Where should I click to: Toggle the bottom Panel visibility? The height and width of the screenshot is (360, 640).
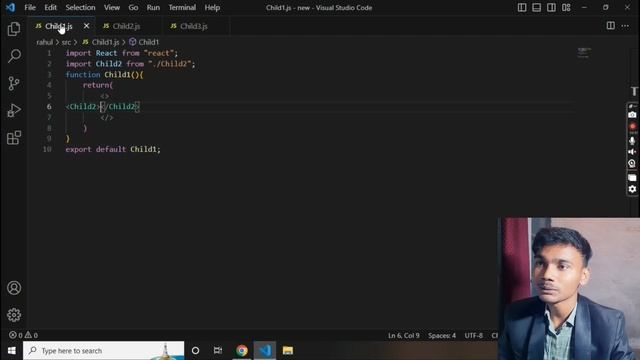click(537, 7)
